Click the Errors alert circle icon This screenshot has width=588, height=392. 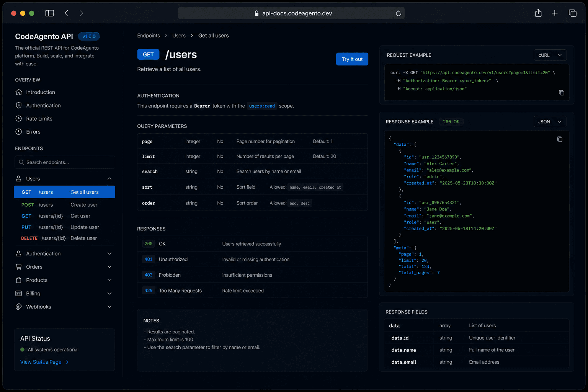[x=18, y=132]
